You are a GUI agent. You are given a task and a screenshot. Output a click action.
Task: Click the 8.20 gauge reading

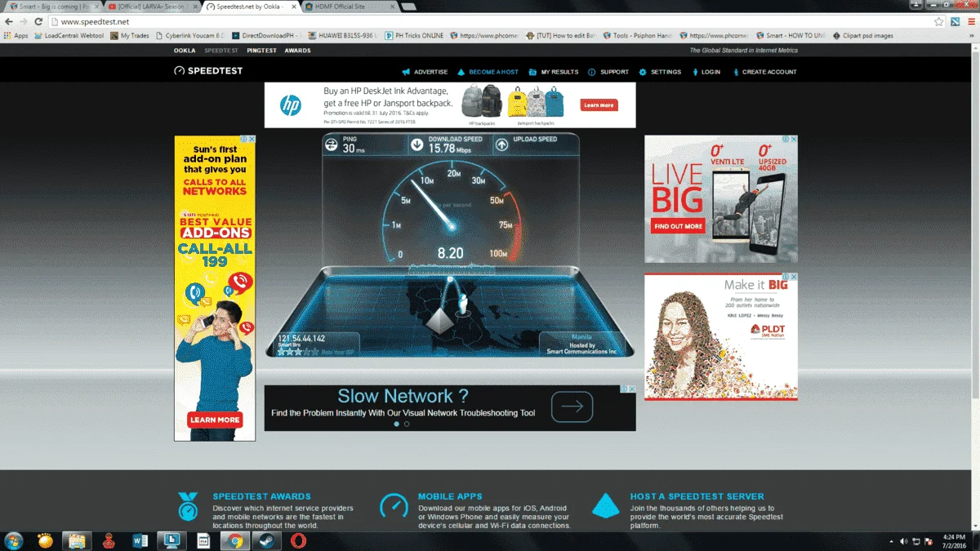(x=451, y=254)
